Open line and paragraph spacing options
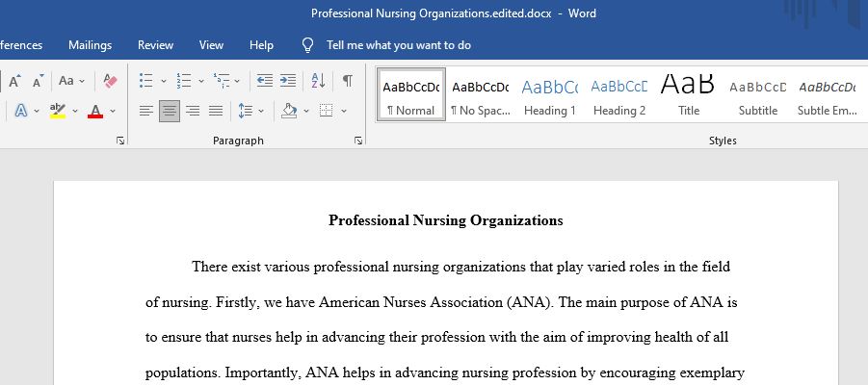 246,112
